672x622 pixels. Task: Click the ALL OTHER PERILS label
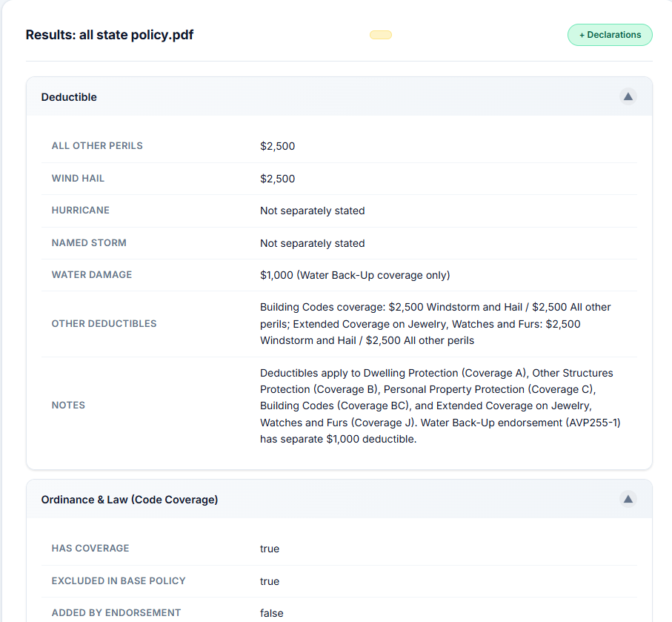pyautogui.click(x=97, y=146)
